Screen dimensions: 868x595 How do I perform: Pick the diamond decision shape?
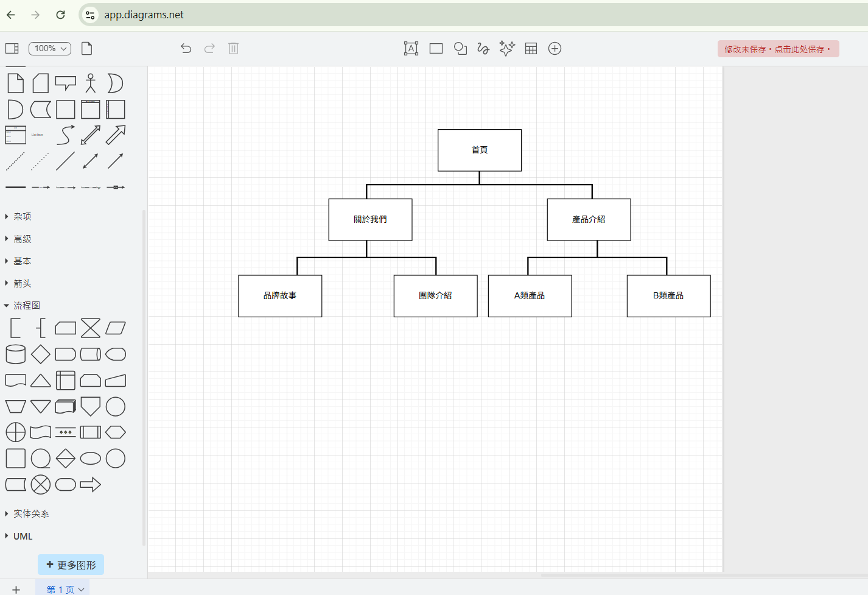click(41, 354)
